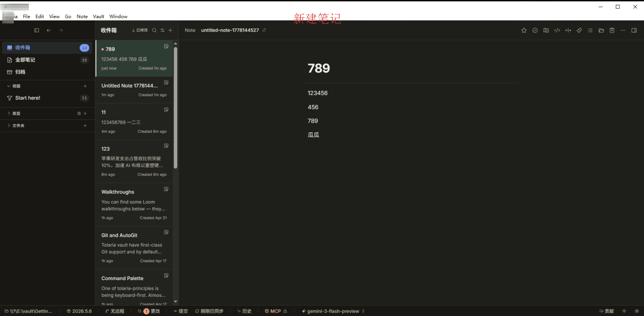644x316 pixels.
Task: Favorite this note with star icon
Action: coord(524,30)
